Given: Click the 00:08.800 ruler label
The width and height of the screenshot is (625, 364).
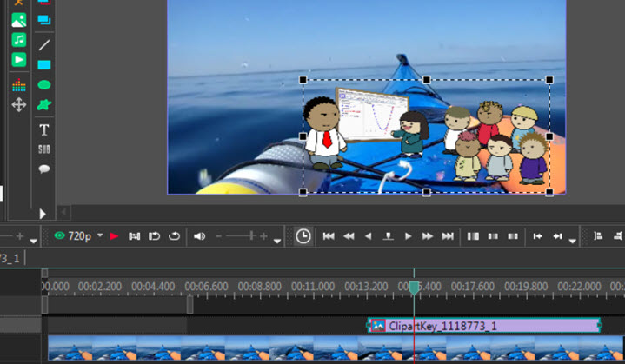Looking at the screenshot, I should click(x=260, y=287).
